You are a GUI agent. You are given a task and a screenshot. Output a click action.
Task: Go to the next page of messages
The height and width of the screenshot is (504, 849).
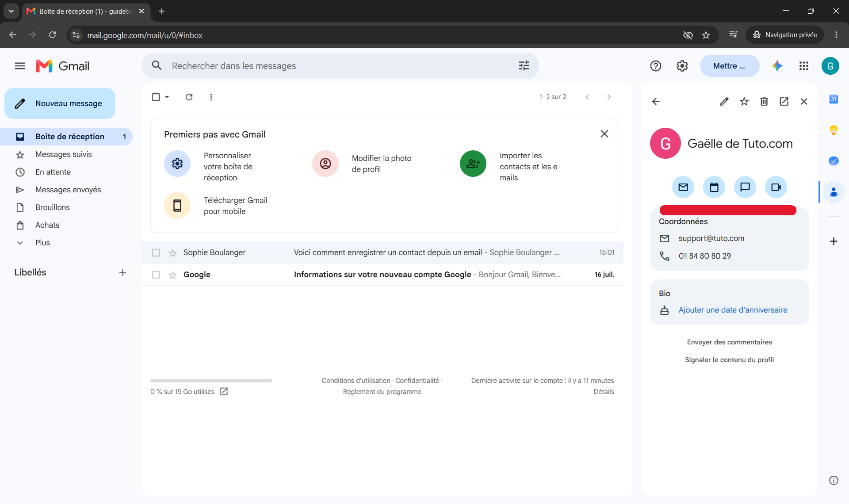coord(609,97)
